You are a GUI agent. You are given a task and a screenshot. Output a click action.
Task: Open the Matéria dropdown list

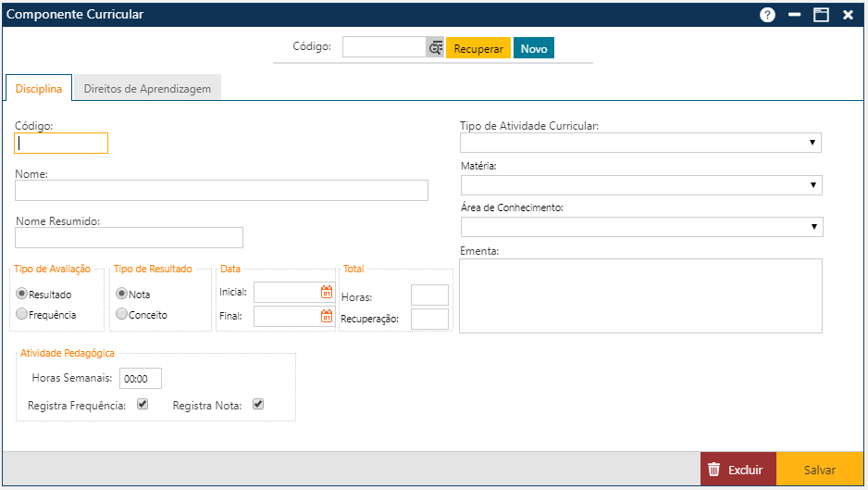pyautogui.click(x=640, y=185)
